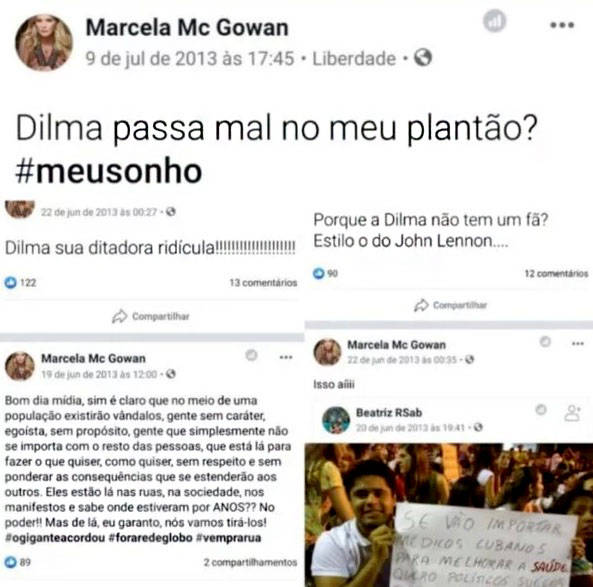Image resolution: width=593 pixels, height=587 pixels.
Task: Open the 2 compartilhamentos link
Action: coord(250,562)
